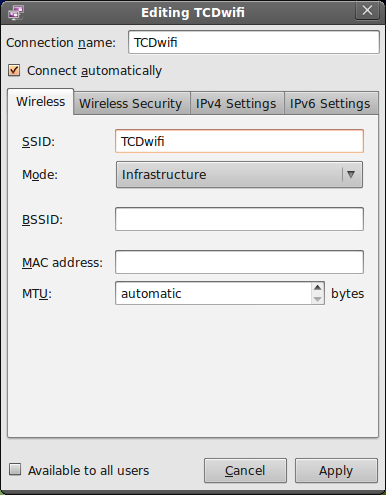The width and height of the screenshot is (386, 495).
Task: Open the Mode dropdown showing Infrastructure
Action: click(239, 175)
